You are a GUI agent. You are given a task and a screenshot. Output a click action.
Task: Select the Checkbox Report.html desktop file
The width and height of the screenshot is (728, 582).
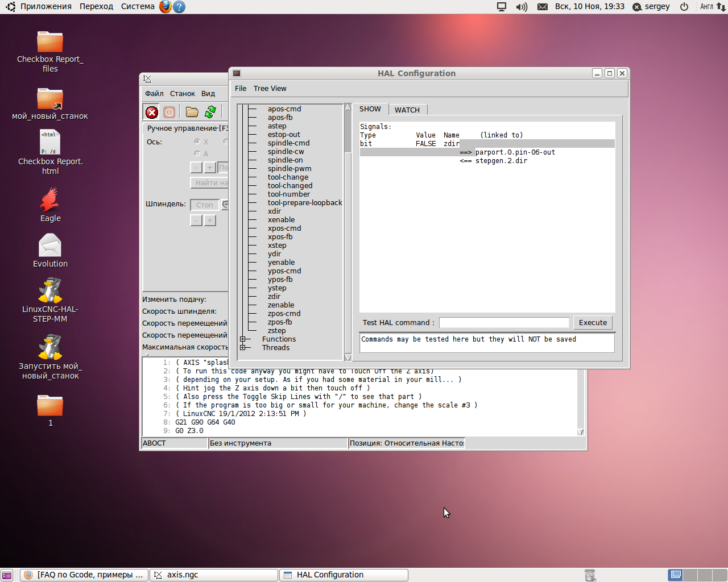point(50,152)
